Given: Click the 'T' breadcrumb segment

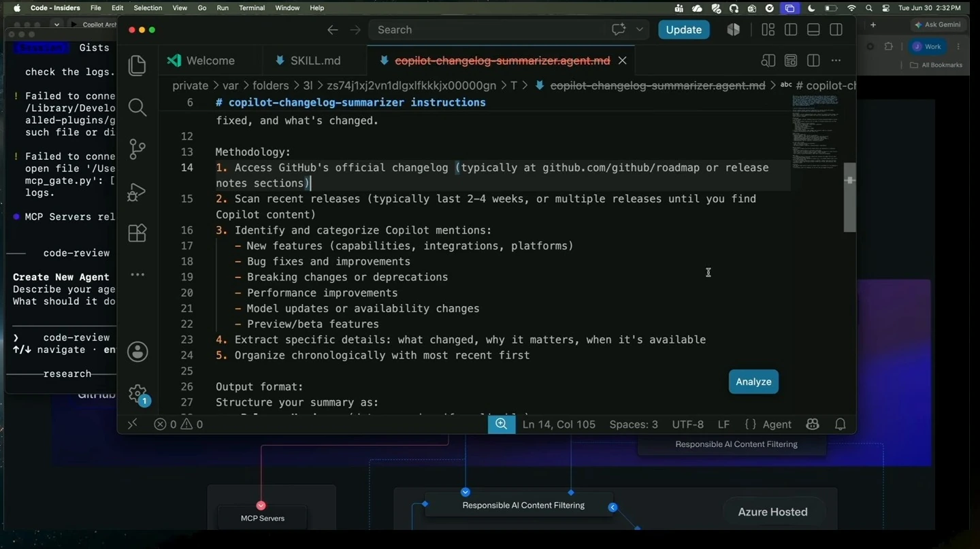Looking at the screenshot, I should 514,86.
